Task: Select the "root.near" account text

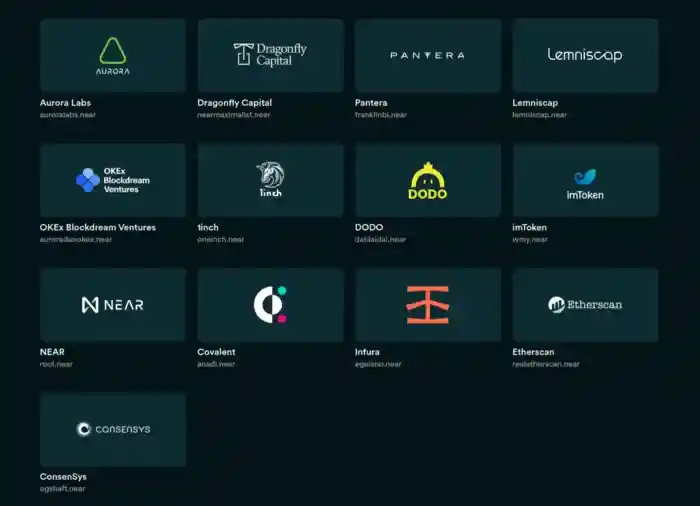Action: click(x=56, y=364)
